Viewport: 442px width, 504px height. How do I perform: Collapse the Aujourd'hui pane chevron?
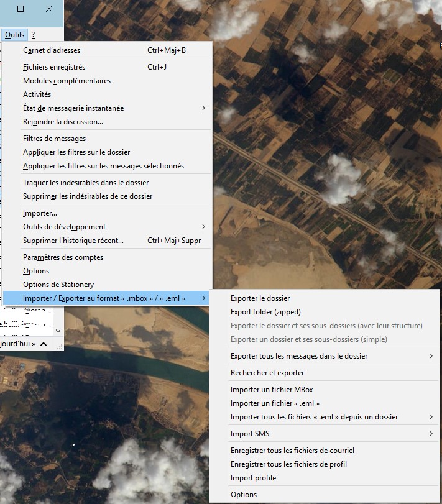44,344
